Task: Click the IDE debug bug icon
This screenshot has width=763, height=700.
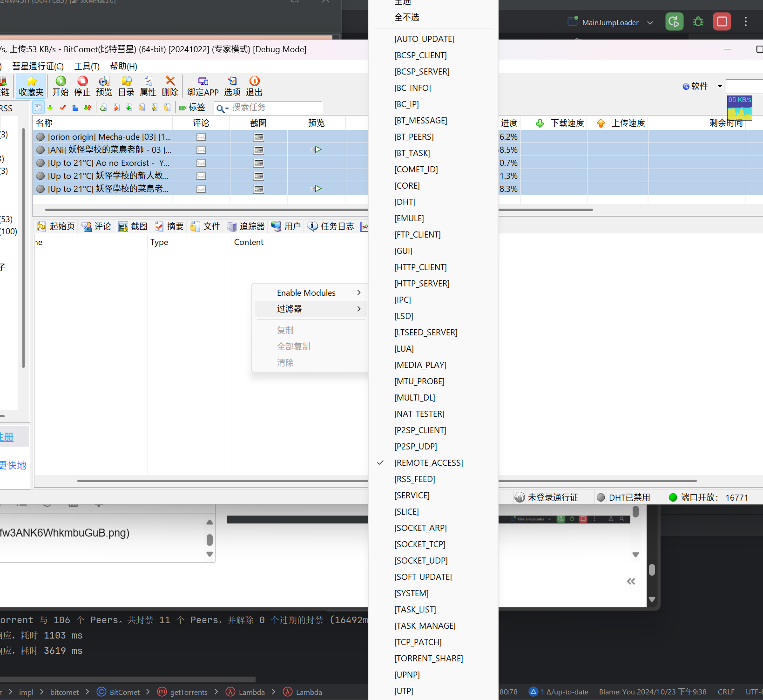Action: coord(698,21)
